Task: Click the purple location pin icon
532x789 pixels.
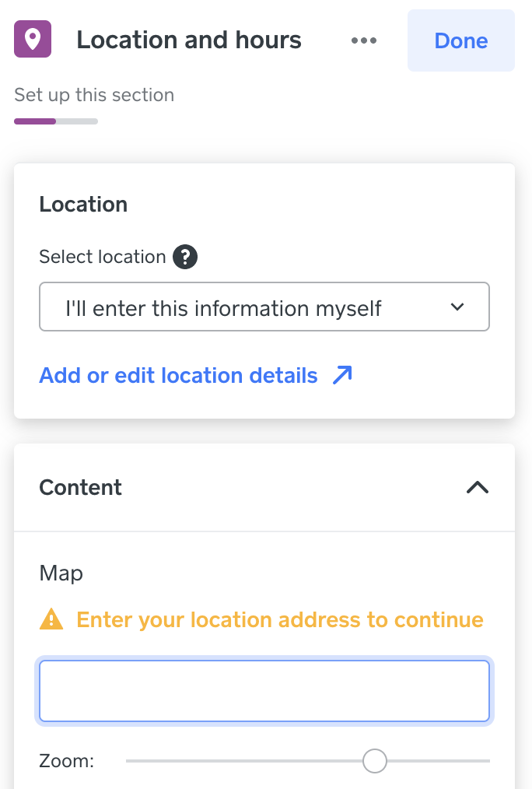Action: point(33,40)
